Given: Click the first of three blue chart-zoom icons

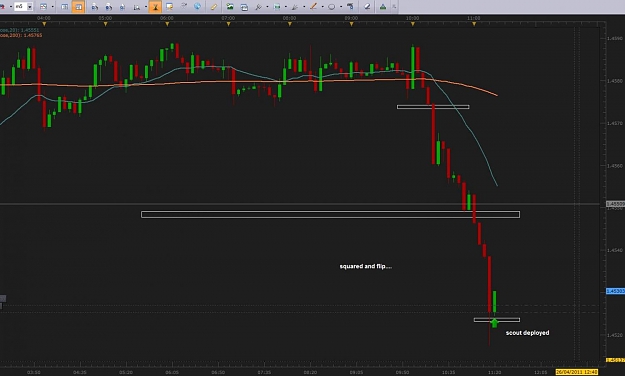Looking at the screenshot, I should [95, 7].
